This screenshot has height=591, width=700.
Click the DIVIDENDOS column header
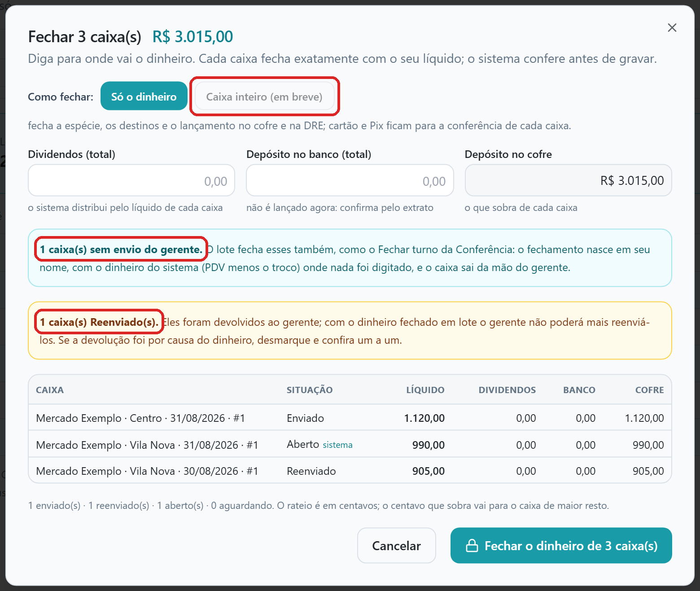point(507,390)
